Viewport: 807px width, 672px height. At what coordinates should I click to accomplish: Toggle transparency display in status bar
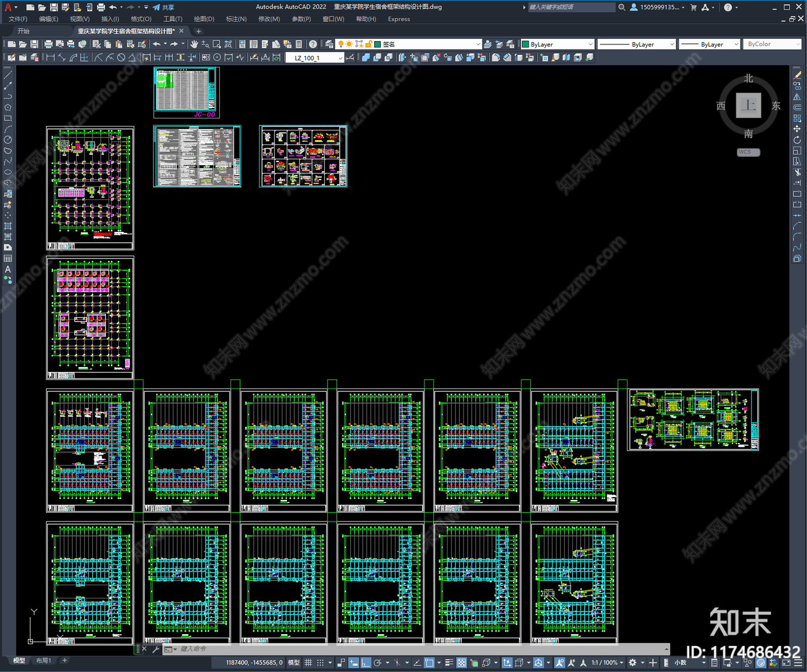tap(461, 662)
